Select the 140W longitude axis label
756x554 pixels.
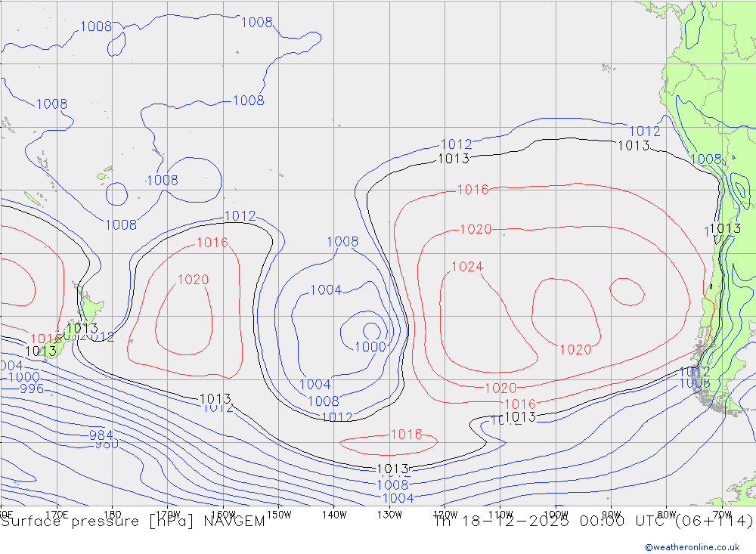point(335,514)
